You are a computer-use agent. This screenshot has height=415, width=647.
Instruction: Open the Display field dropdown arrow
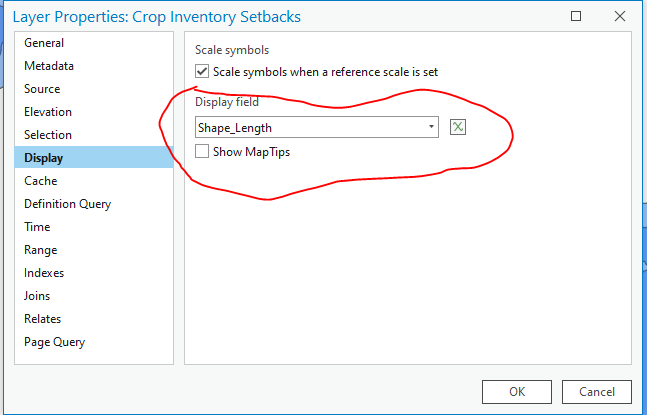click(431, 127)
